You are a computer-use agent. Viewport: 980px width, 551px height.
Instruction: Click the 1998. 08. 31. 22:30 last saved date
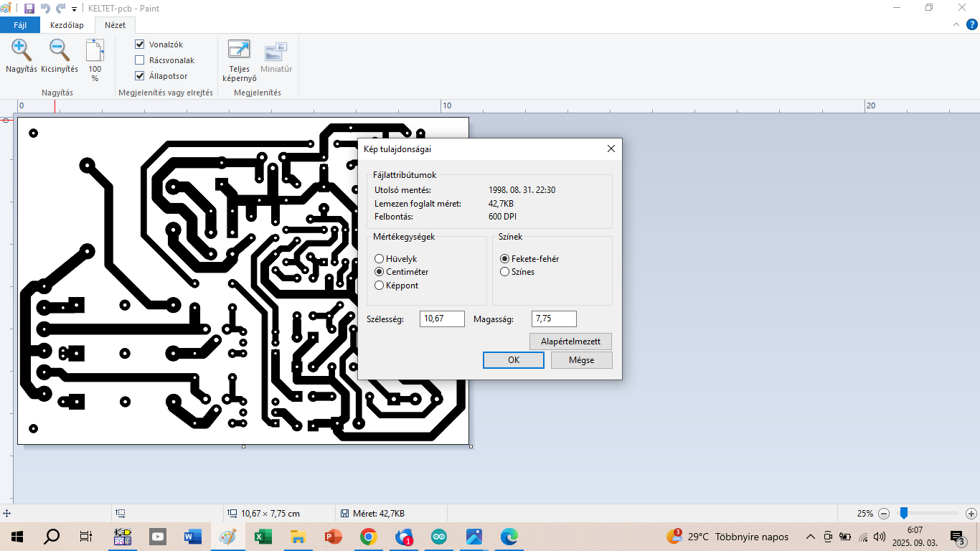click(x=522, y=190)
